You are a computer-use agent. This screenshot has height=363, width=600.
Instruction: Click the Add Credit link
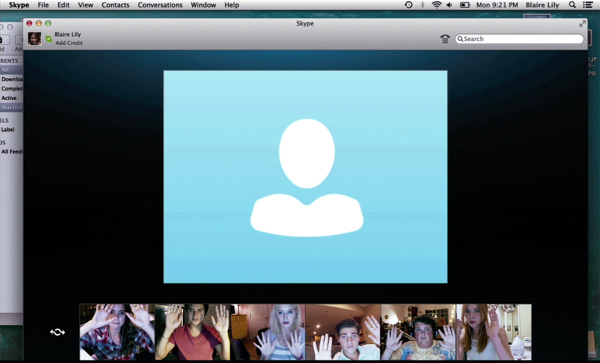[69, 43]
